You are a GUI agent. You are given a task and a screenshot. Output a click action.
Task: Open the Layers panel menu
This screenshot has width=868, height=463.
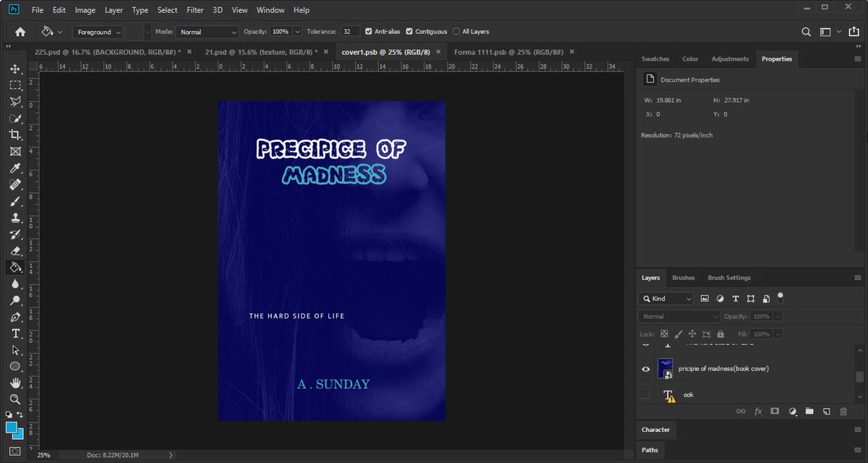point(858,278)
